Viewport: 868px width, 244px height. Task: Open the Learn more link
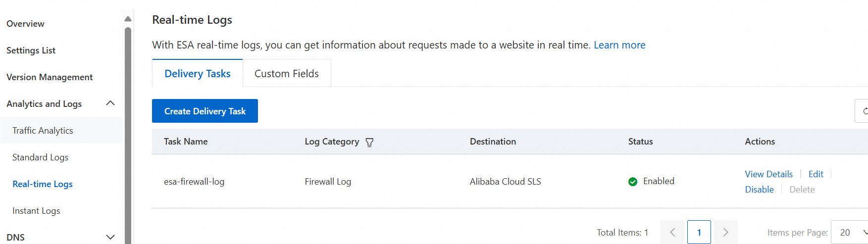(619, 45)
